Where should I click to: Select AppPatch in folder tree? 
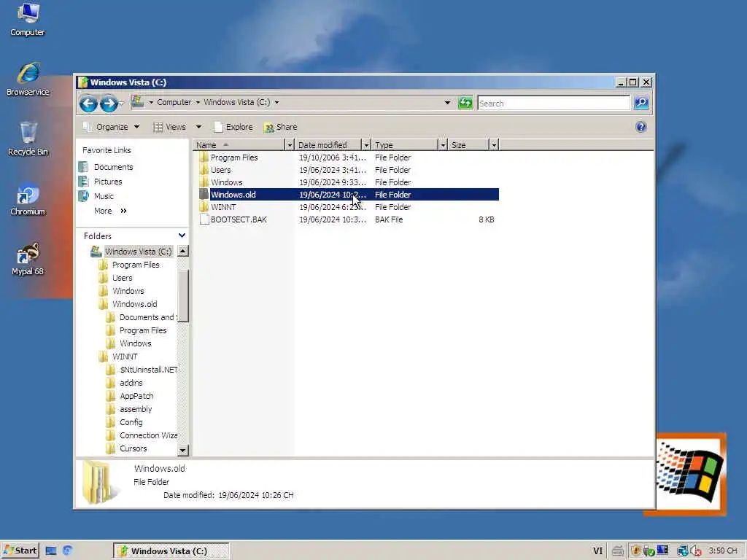136,396
